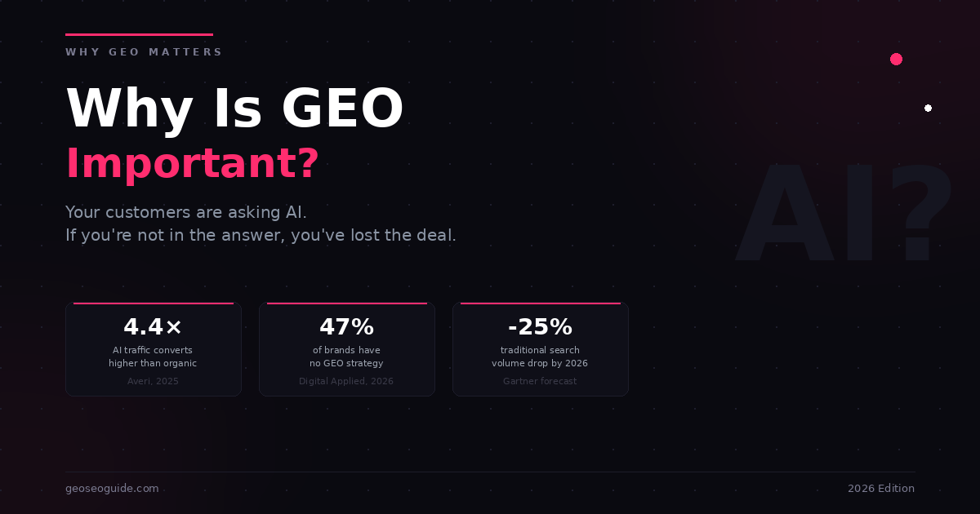Click the "you've lost the deal" subtitle line

261,235
